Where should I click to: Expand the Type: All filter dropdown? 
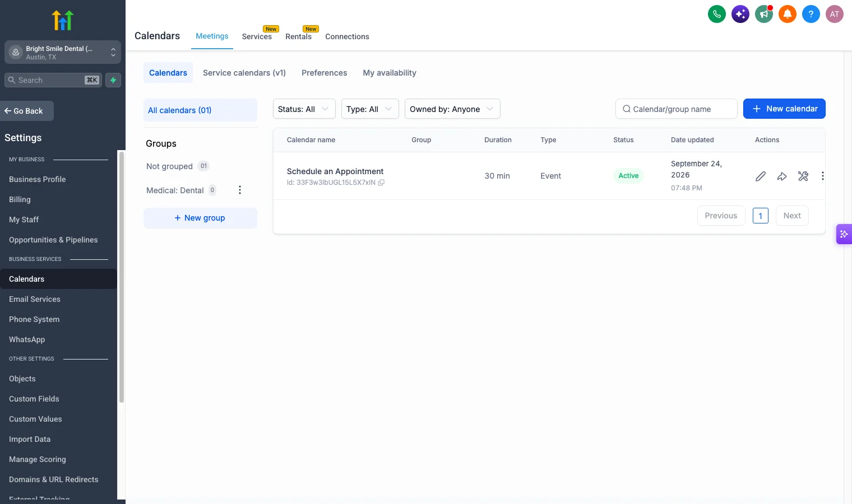(x=370, y=109)
